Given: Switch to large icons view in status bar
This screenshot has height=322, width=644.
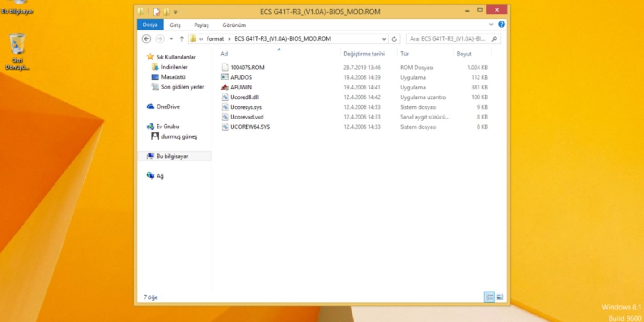Looking at the screenshot, I should 500,297.
